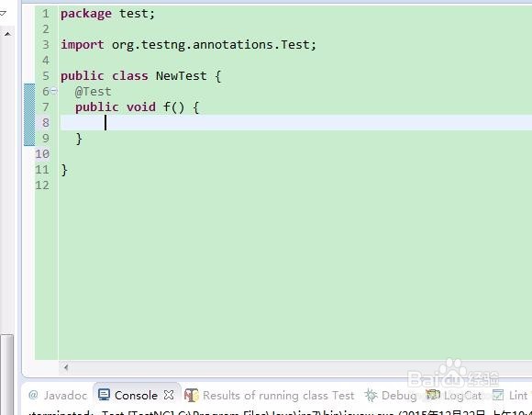Click line number 1 in gutter
This screenshot has height=415, width=532.
pyautogui.click(x=46, y=14)
